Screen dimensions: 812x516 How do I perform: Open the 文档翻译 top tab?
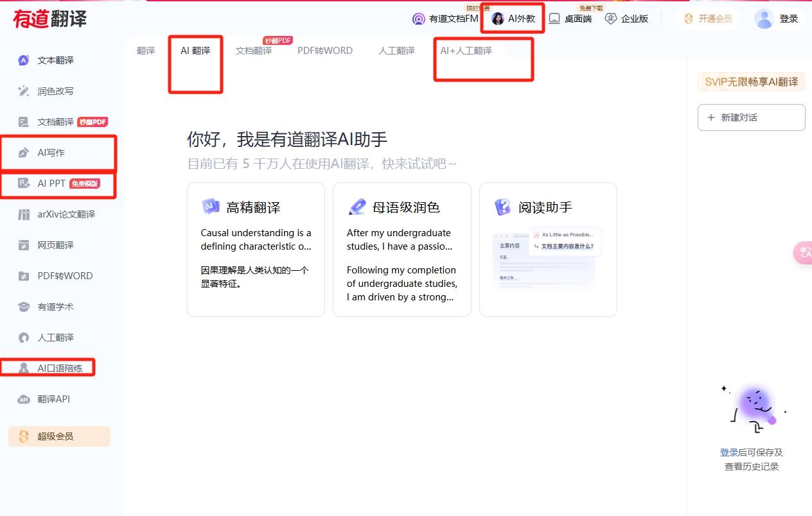(254, 51)
